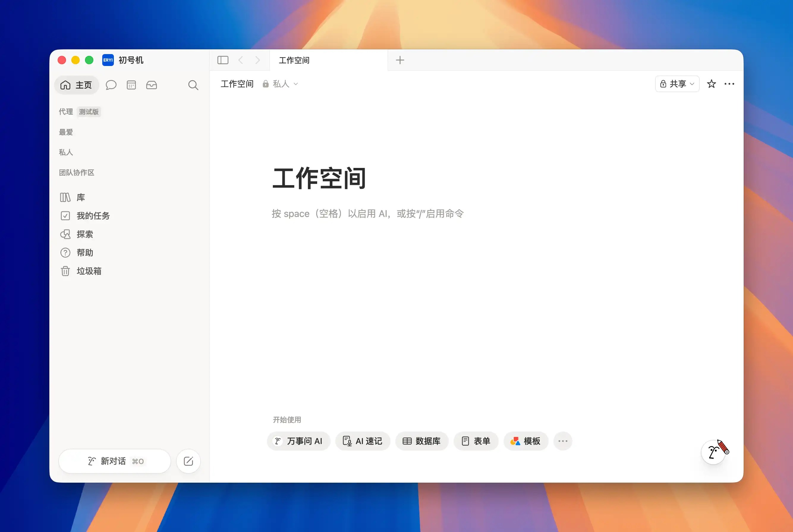This screenshot has width=793, height=532.
Task: Toggle favorite star for this page
Action: point(711,84)
